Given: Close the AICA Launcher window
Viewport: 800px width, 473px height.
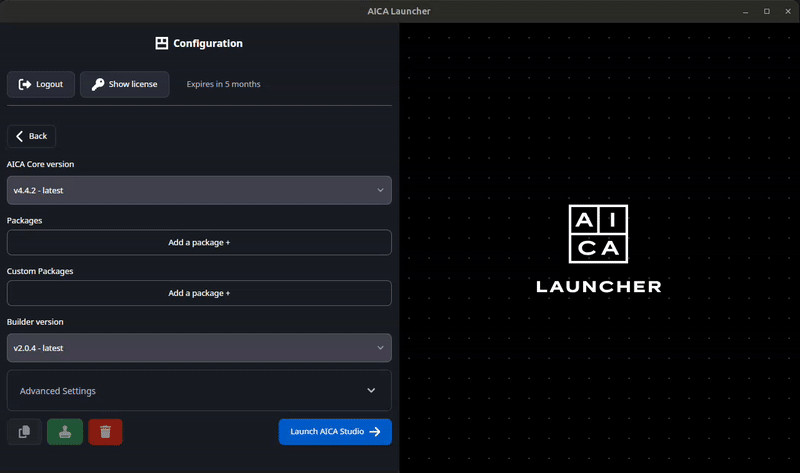Looking at the screenshot, I should point(788,11).
